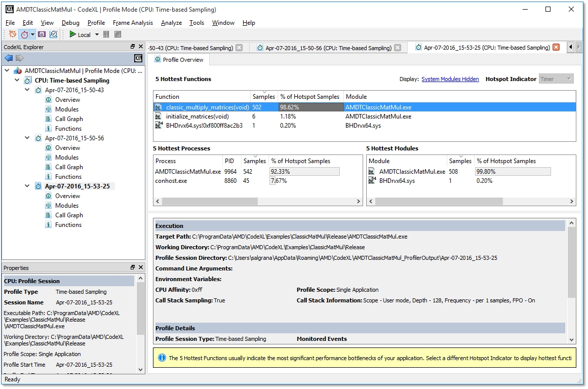This screenshot has height=389, width=588.
Task: Open Functions under session Apr-07-2016_15-53-25
Action: [x=68, y=225]
